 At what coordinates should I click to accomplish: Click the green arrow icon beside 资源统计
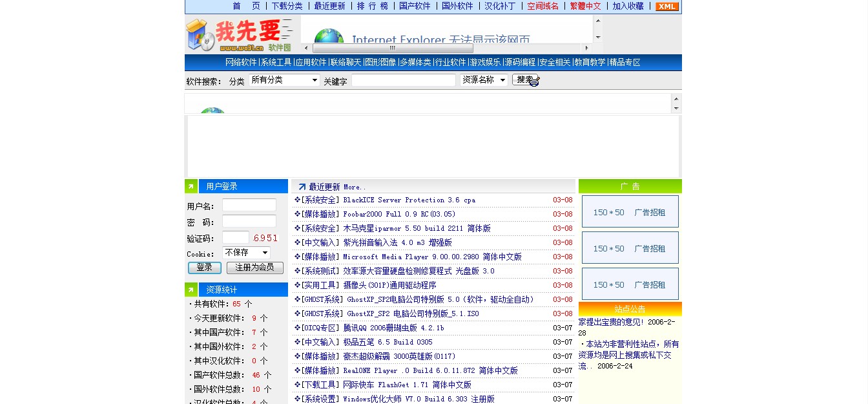(191, 290)
